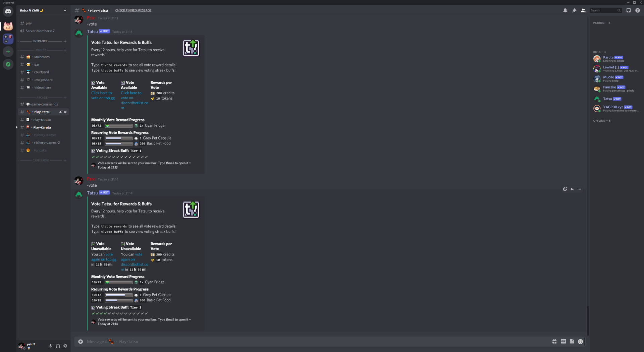The height and width of the screenshot is (352, 644).
Task: Click the Add a Server plus icon
Action: click(8, 52)
